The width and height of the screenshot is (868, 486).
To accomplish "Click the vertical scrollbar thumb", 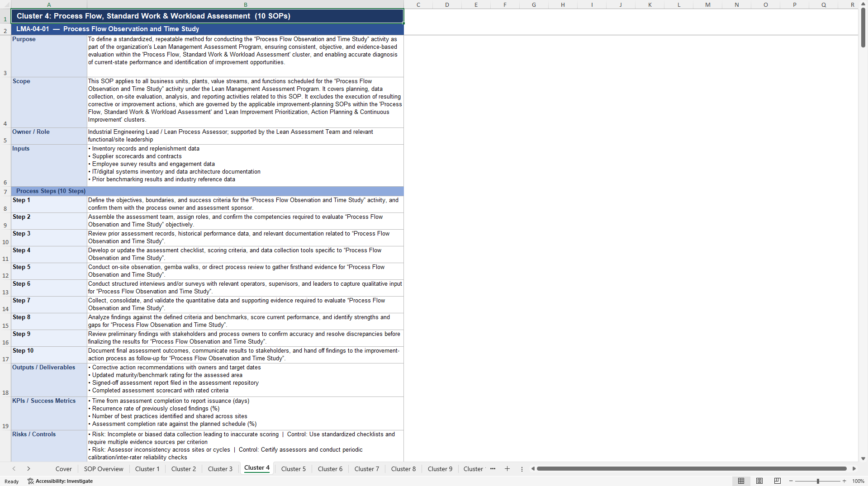I will [863, 28].
